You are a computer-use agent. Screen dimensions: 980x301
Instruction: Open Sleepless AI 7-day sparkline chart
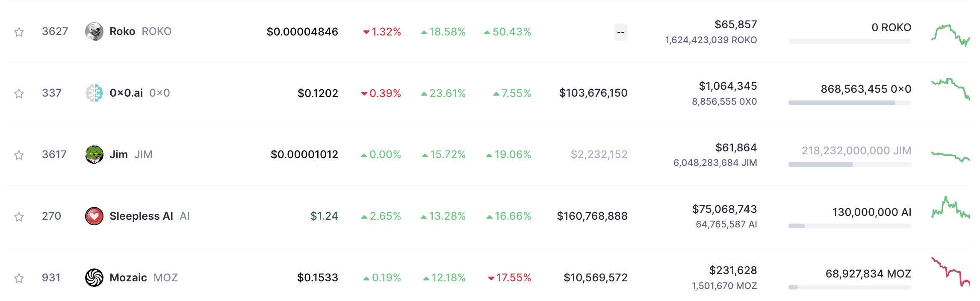(950, 209)
